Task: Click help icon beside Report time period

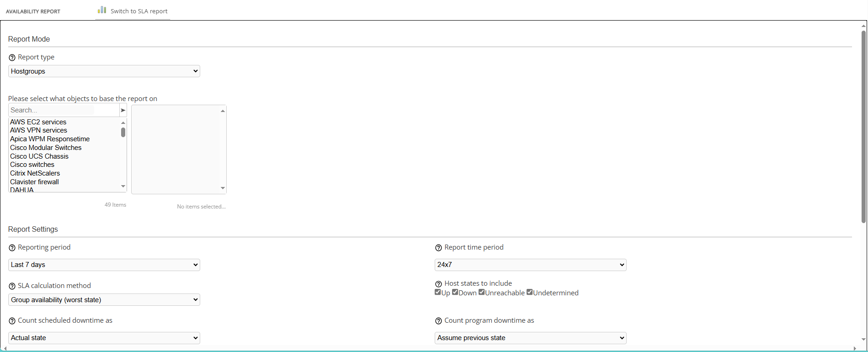Action: [x=438, y=248]
